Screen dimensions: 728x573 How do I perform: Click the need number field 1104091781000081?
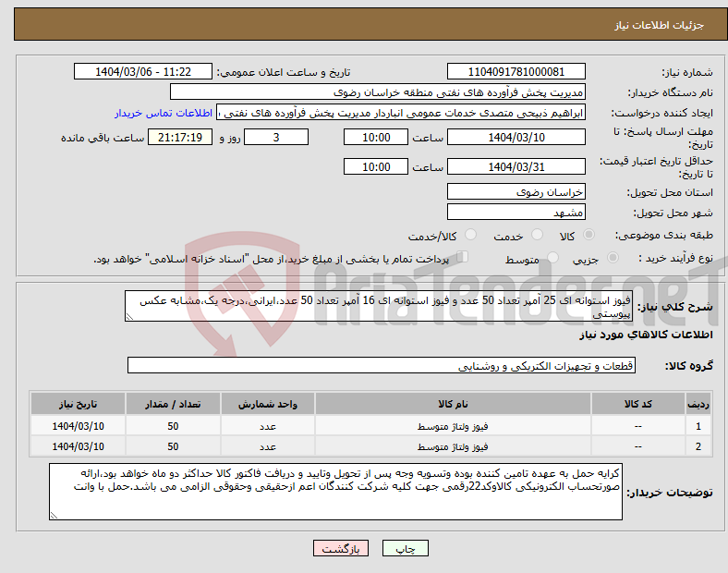click(516, 72)
